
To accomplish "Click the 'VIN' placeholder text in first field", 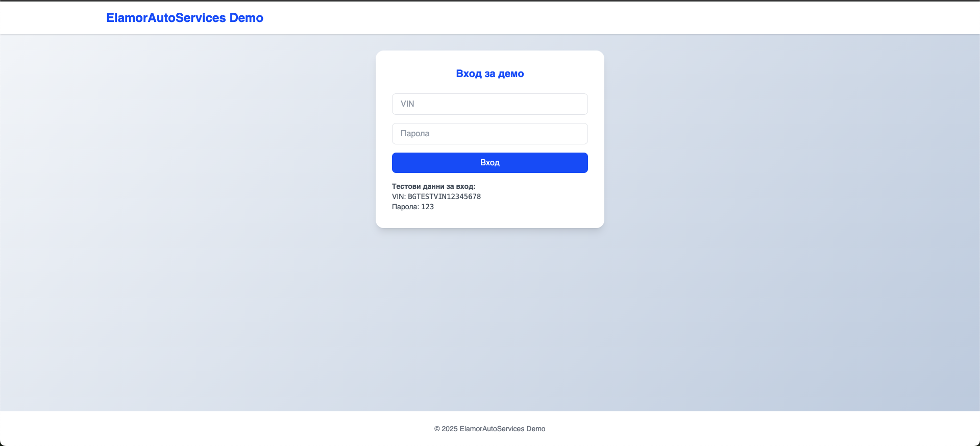I will click(x=407, y=104).
